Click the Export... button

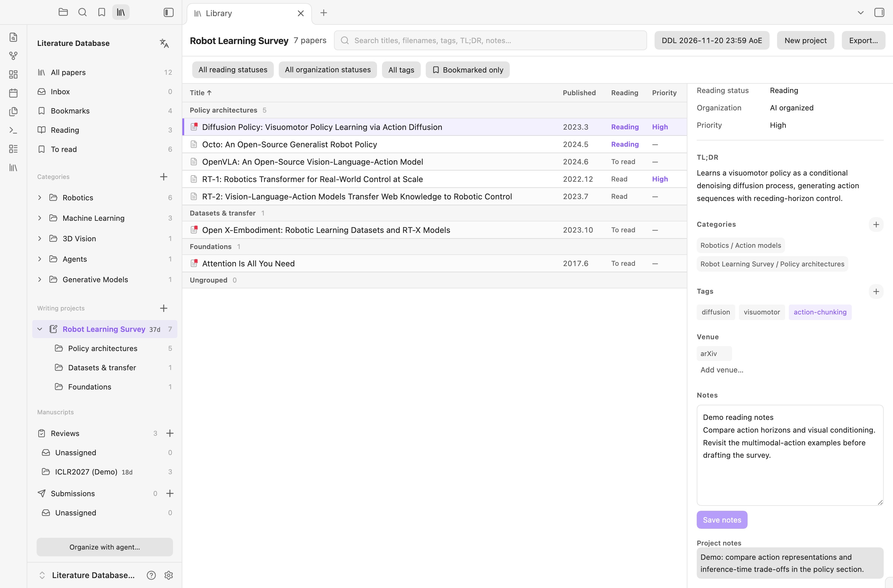863,41
